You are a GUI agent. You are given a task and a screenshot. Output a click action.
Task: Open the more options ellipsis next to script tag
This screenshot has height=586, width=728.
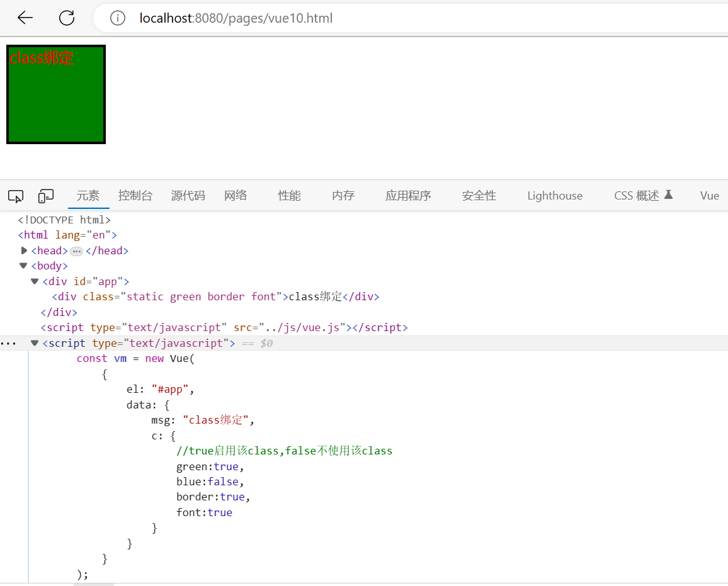point(9,343)
